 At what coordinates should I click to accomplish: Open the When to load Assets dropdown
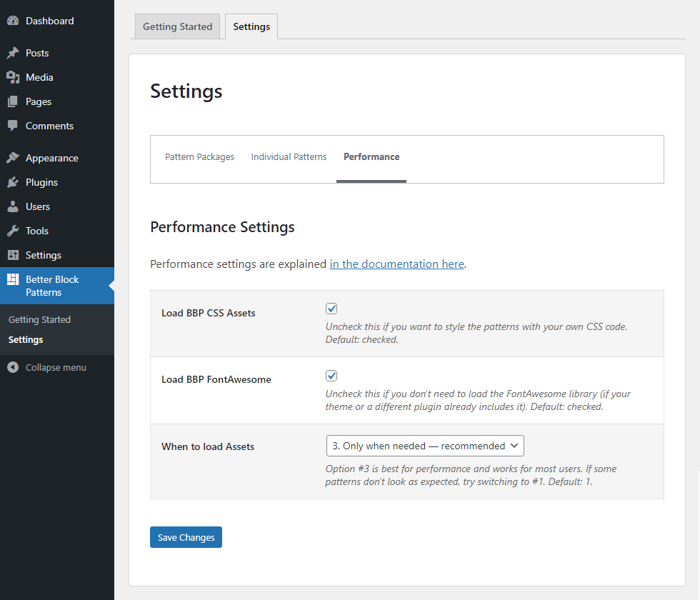(425, 446)
